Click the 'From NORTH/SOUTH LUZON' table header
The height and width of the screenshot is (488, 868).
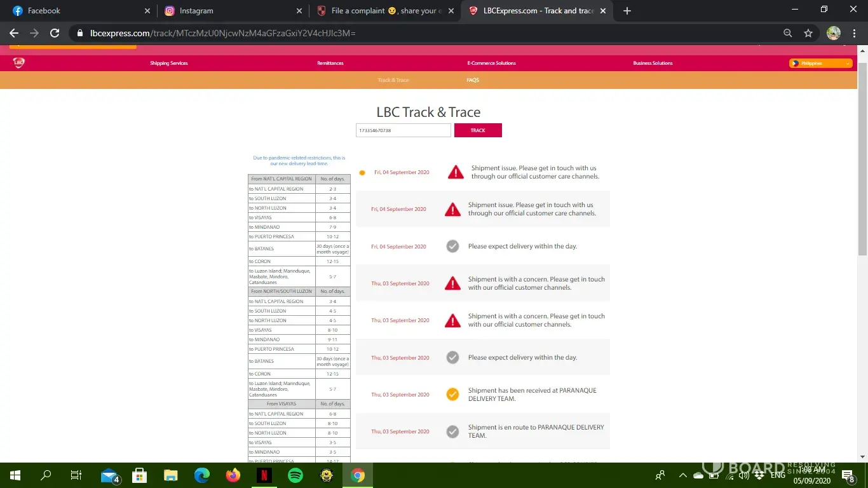[x=281, y=292]
